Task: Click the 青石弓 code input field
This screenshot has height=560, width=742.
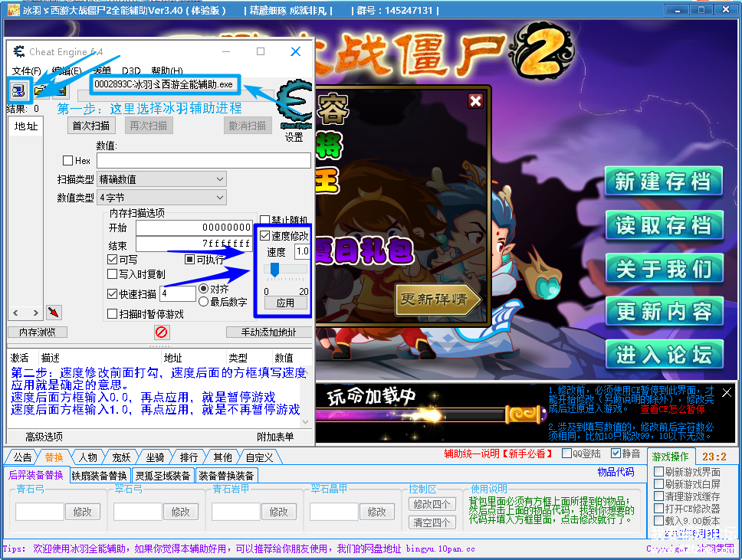Action: click(40, 511)
